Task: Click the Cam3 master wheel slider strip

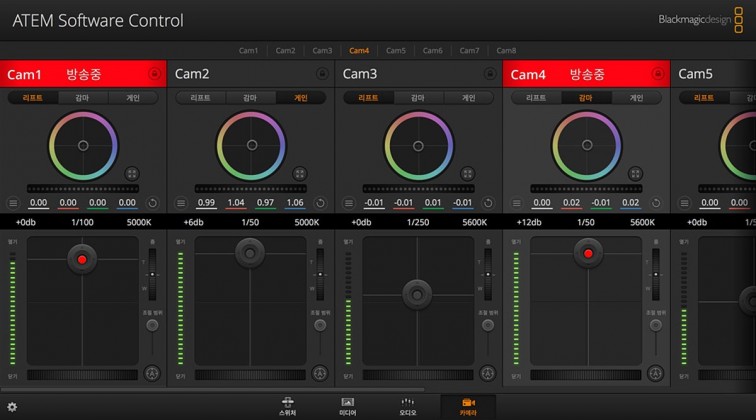Action: [x=418, y=189]
